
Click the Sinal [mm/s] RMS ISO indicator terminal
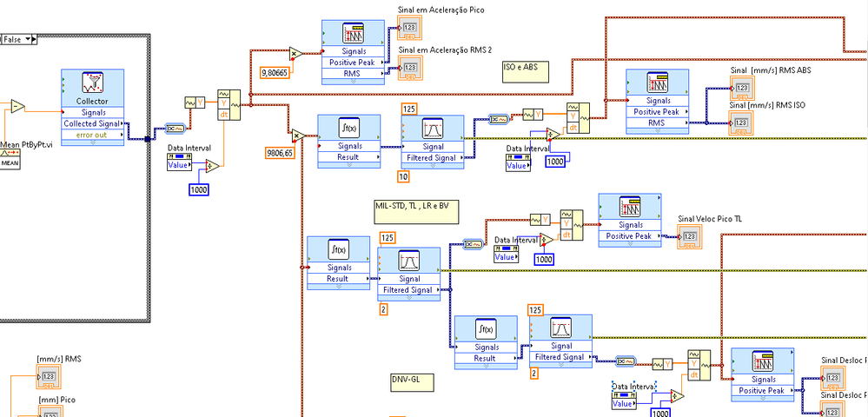(741, 122)
